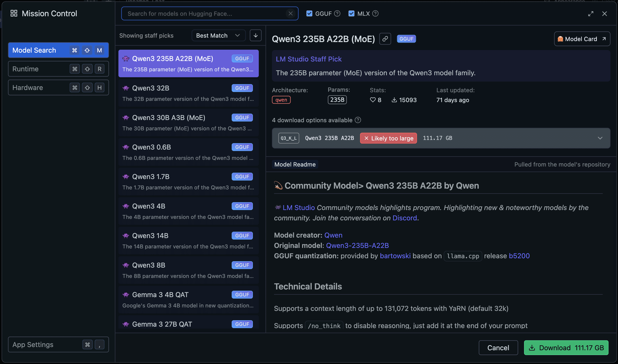This screenshot has width=618, height=364.
Task: Click the copy model link icon
Action: (385, 39)
